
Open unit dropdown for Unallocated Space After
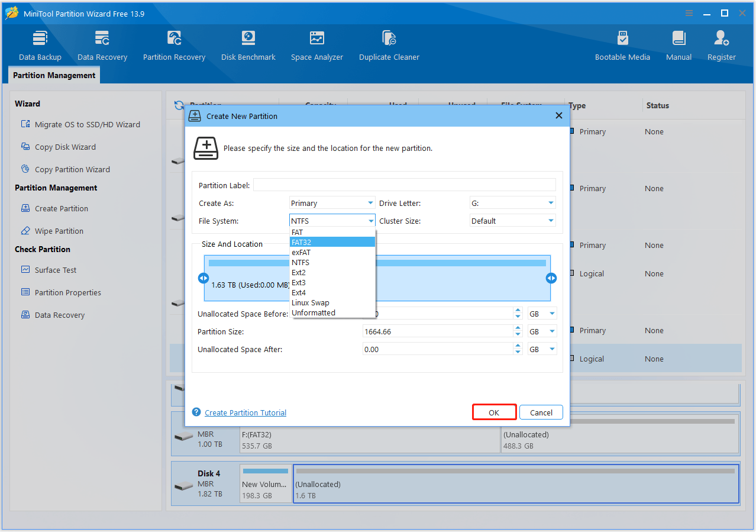(542, 349)
